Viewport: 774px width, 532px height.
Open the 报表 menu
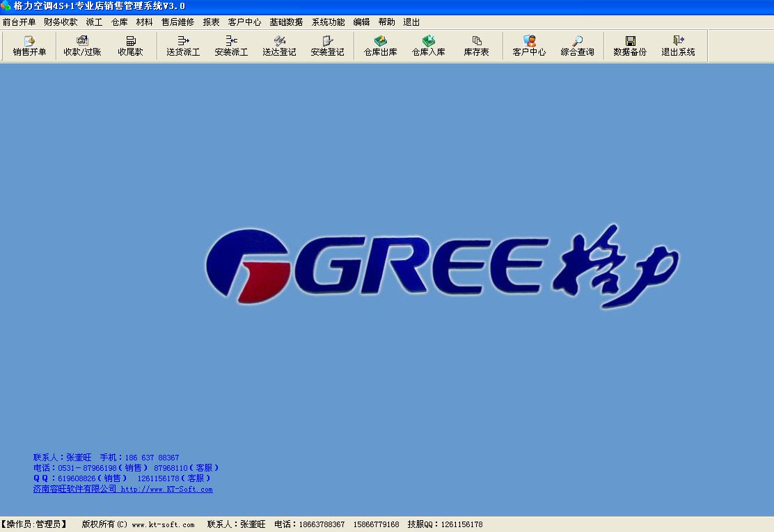click(212, 22)
